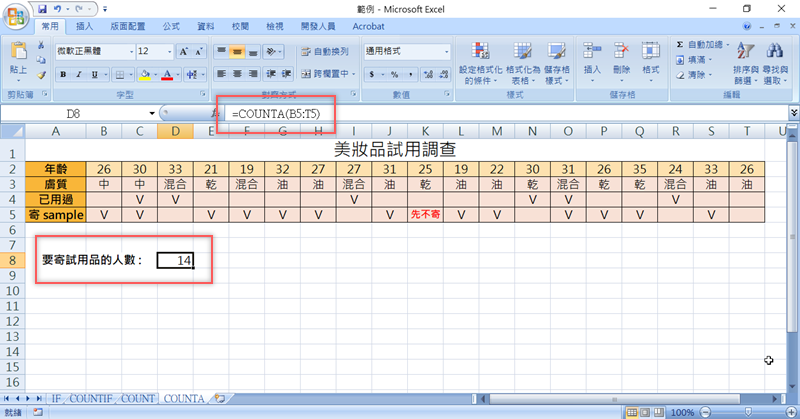The width and height of the screenshot is (800, 419).
Task: Apply the red font color
Action: [x=167, y=75]
